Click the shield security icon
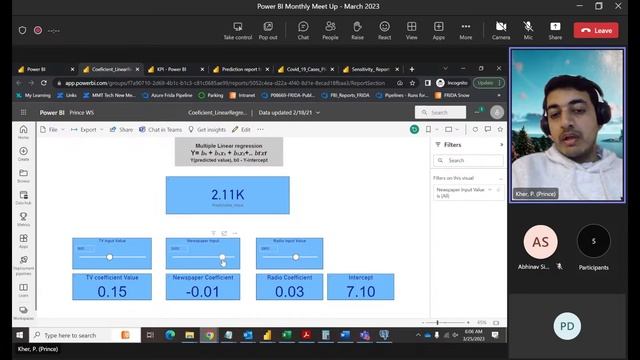This screenshot has width=640, height=360. click(x=22, y=30)
